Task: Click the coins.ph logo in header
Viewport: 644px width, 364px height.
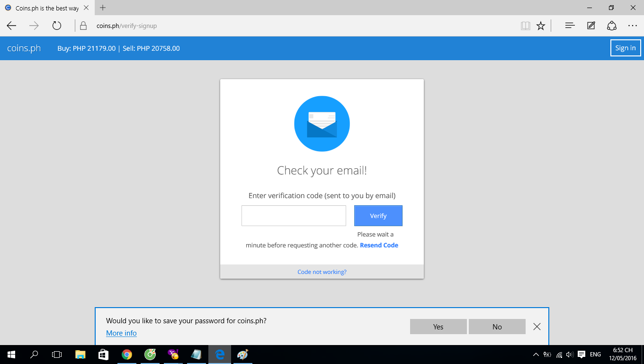Action: [x=24, y=48]
